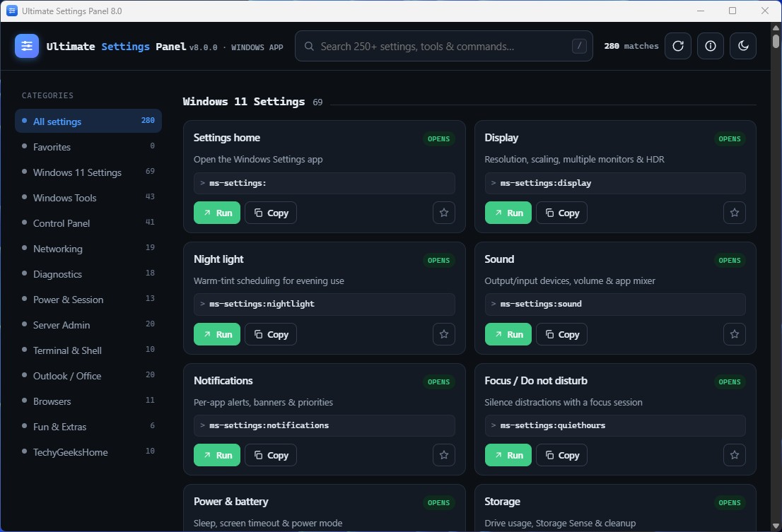
Task: Click the app logo sliders icon
Action: [27, 46]
